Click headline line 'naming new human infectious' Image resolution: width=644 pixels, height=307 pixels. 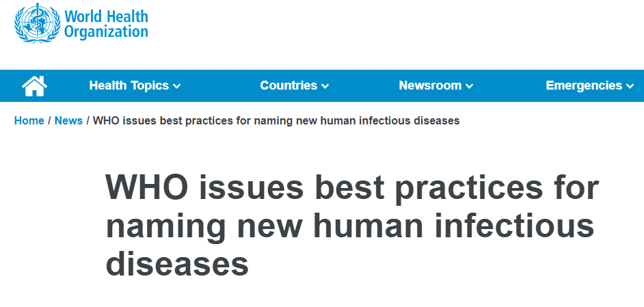[x=350, y=226]
